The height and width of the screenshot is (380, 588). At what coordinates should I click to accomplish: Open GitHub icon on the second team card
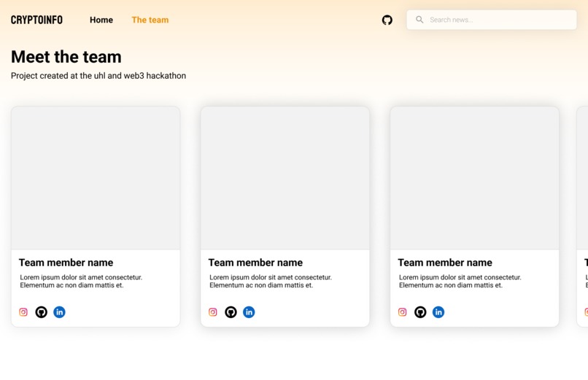(231, 311)
